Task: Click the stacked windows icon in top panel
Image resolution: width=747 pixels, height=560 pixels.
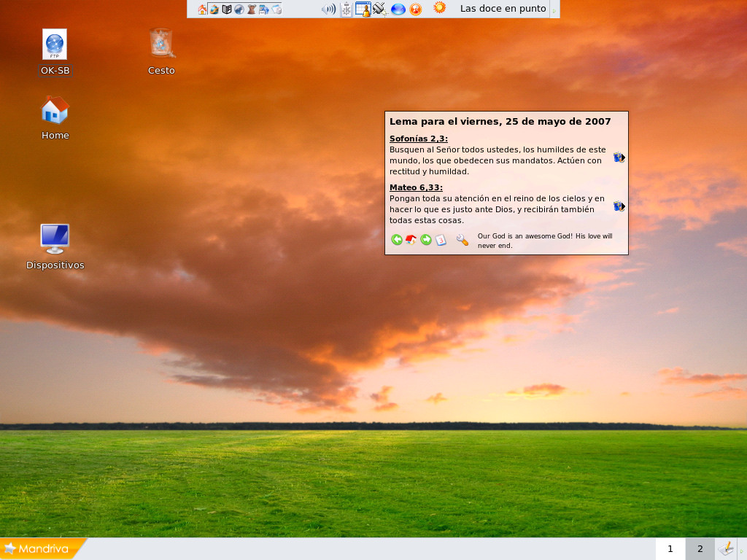Action: tap(276, 9)
